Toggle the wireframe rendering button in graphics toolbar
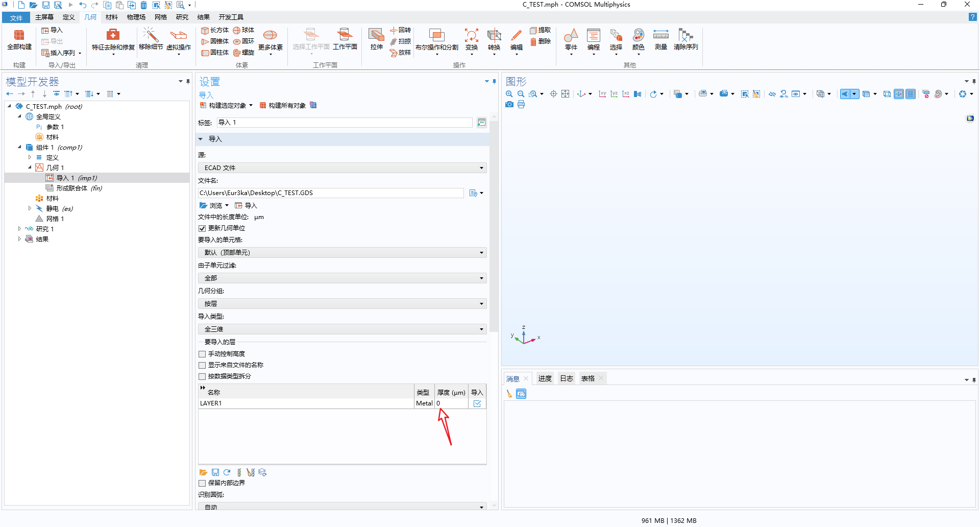 (887, 94)
